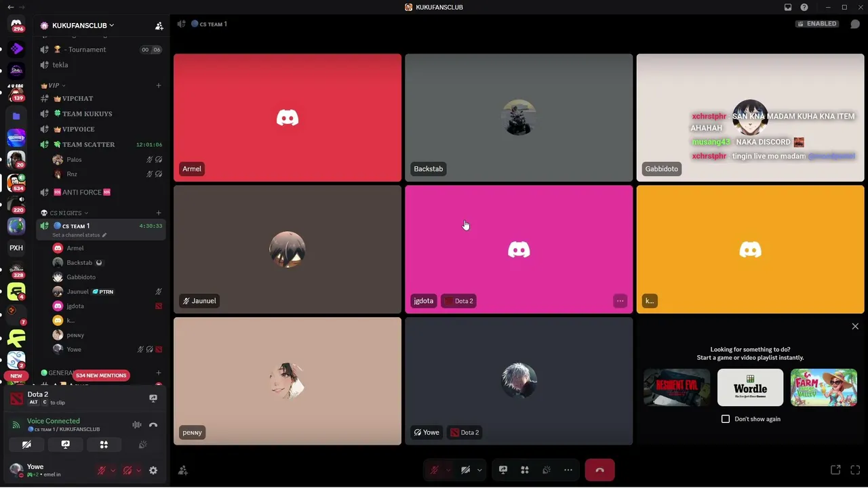Invite people to KUKUFANSCLUB server
868x488 pixels.
coord(159,26)
